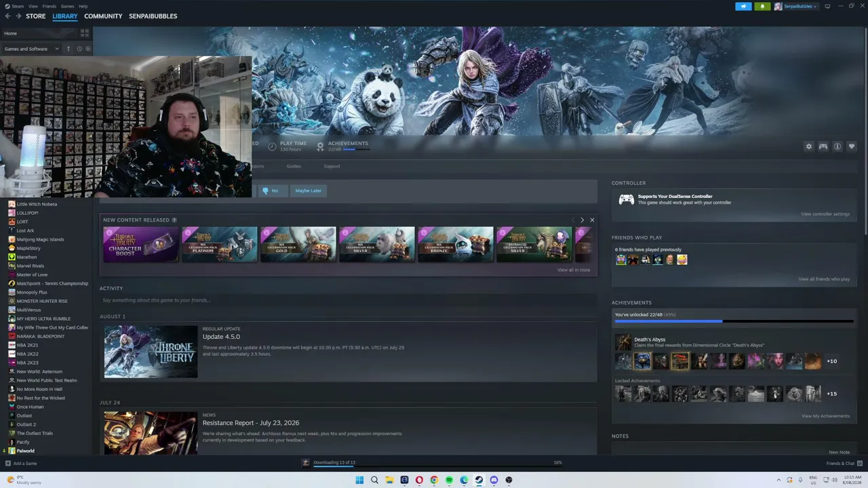Show the +15 locked achievements
868x488 pixels.
[x=831, y=394]
